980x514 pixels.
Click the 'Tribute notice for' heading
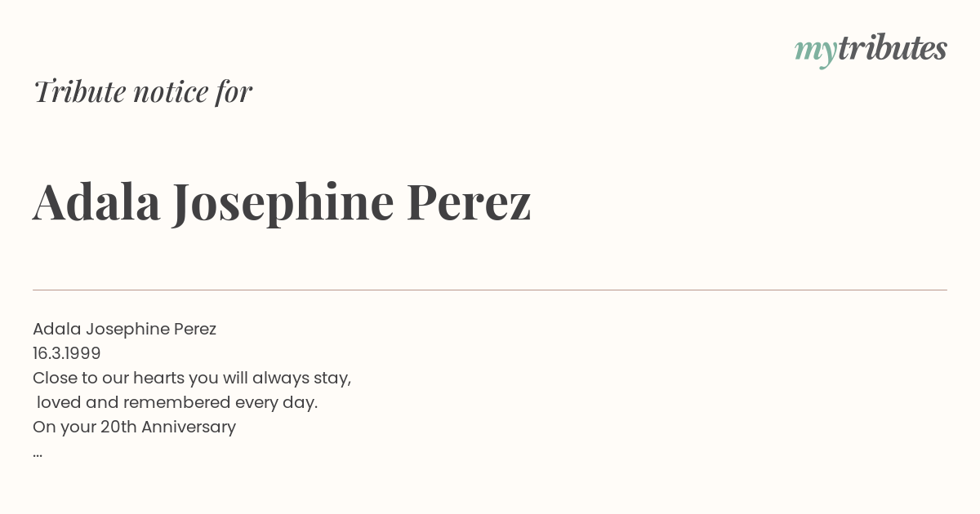point(142,91)
